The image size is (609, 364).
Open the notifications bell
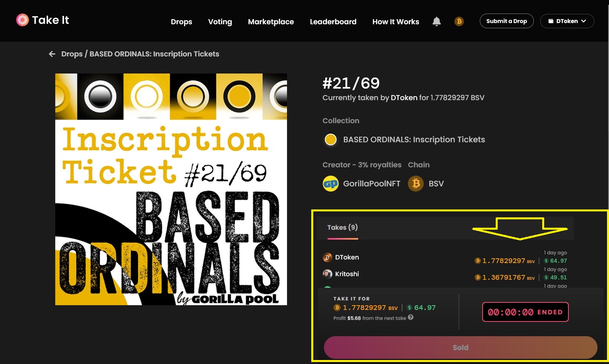(436, 21)
